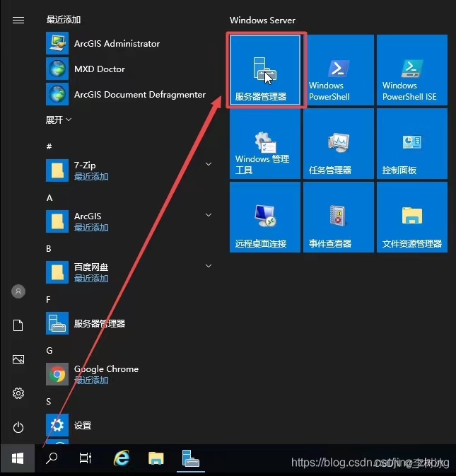456x476 pixels.
Task: Click the # letter header
Action: click(x=49, y=146)
